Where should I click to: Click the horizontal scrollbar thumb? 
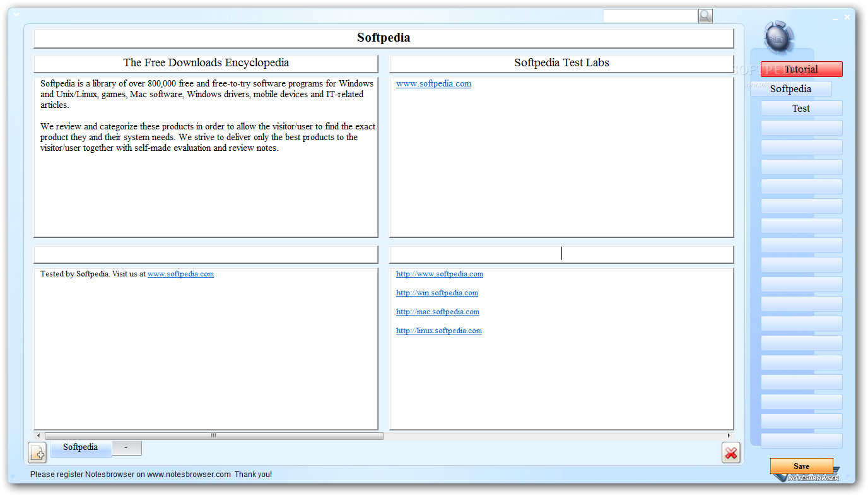214,435
